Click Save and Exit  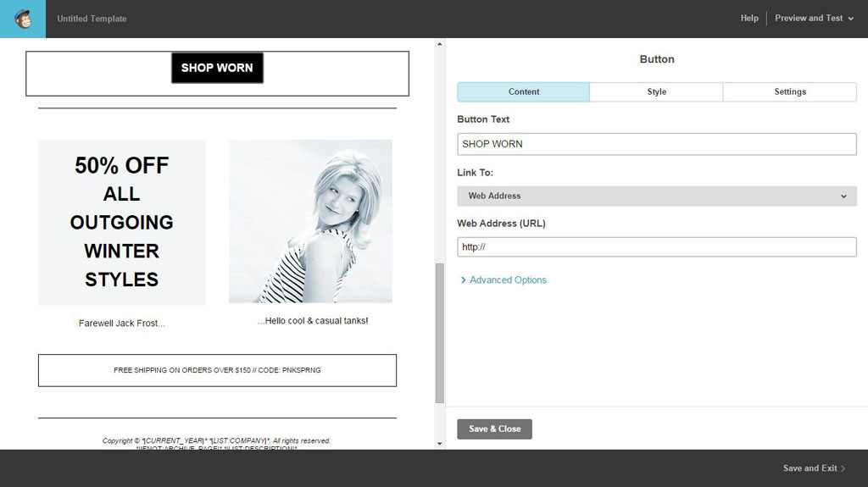[814, 468]
